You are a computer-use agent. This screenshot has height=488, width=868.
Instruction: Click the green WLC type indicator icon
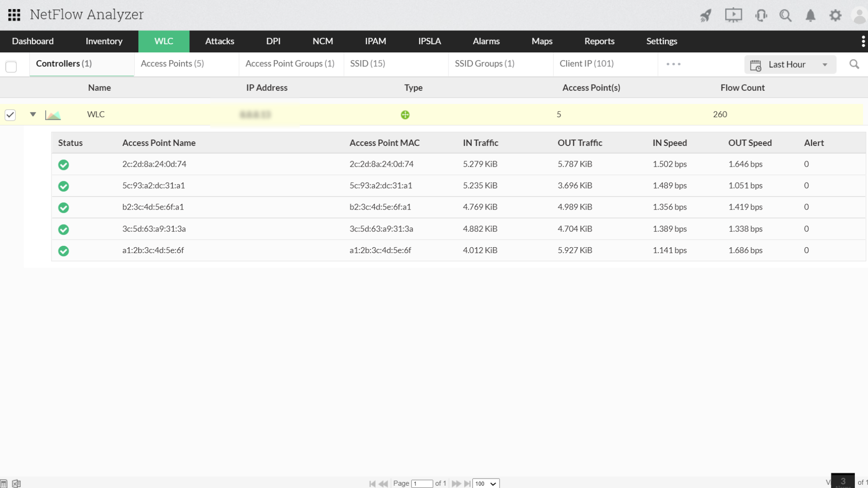405,114
